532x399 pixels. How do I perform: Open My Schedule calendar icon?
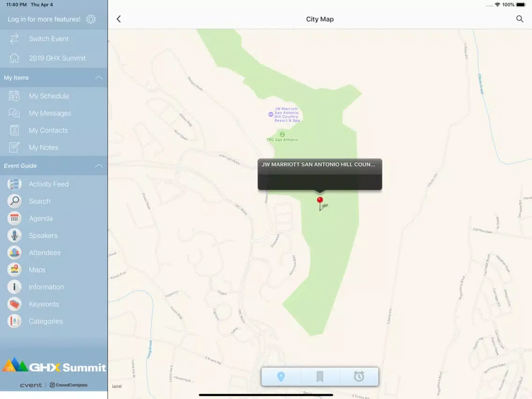tap(14, 96)
